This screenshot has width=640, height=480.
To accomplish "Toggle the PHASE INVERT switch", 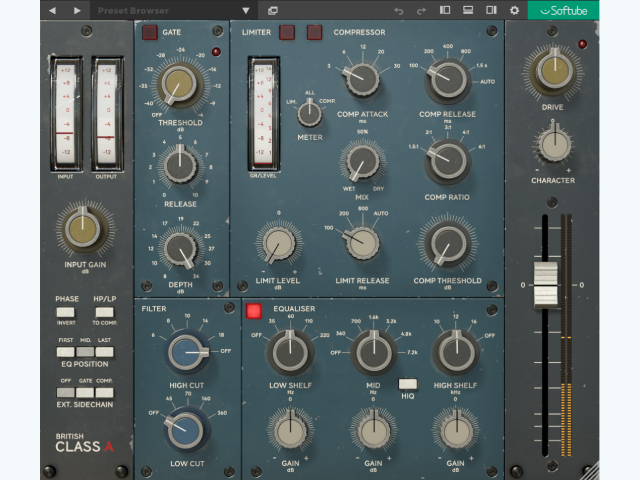I will [65, 312].
